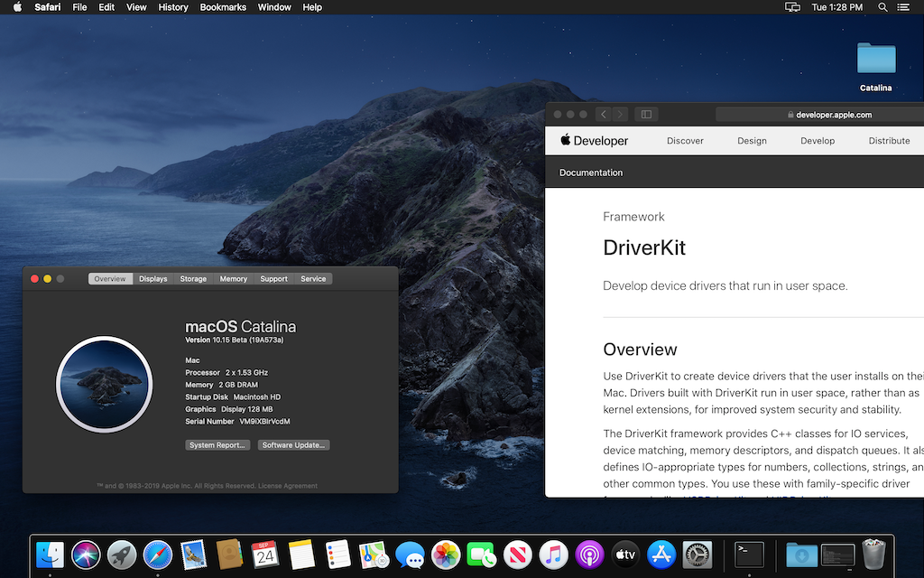
Task: Launch Launchpad from the Dock
Action: [122, 554]
